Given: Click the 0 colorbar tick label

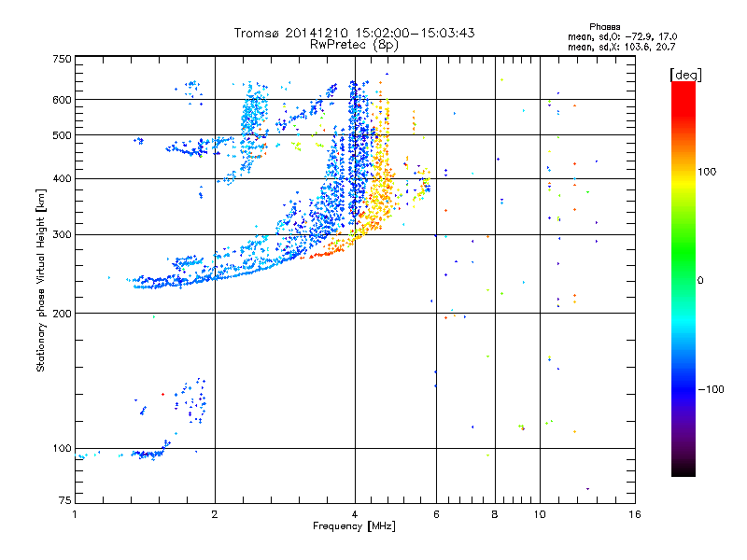Looking at the screenshot, I should pos(700,281).
